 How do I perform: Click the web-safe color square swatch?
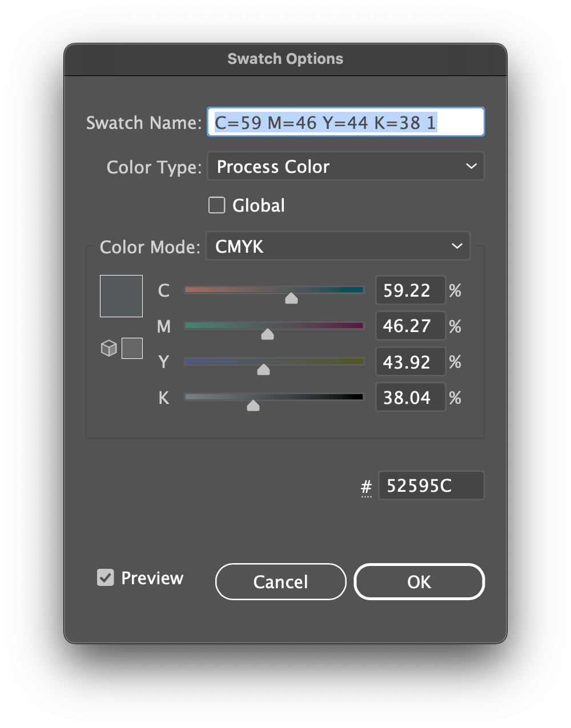[x=132, y=348]
